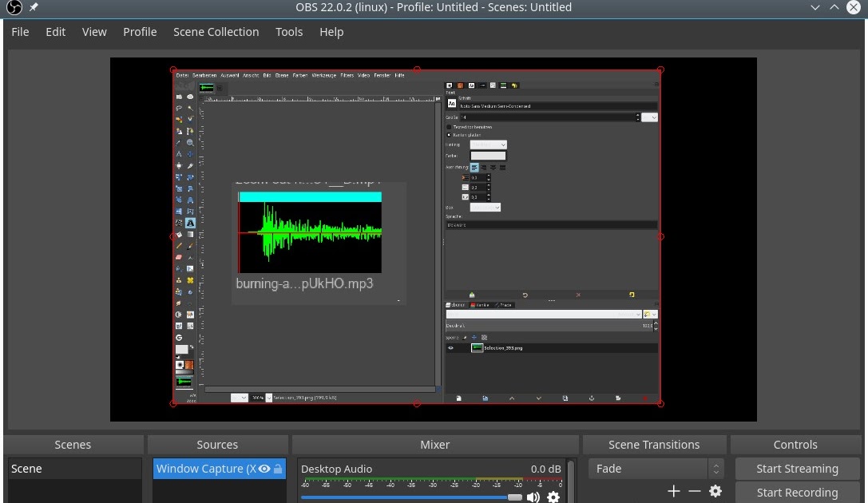
Task: Select Scene in the Scenes list
Action: (x=73, y=469)
